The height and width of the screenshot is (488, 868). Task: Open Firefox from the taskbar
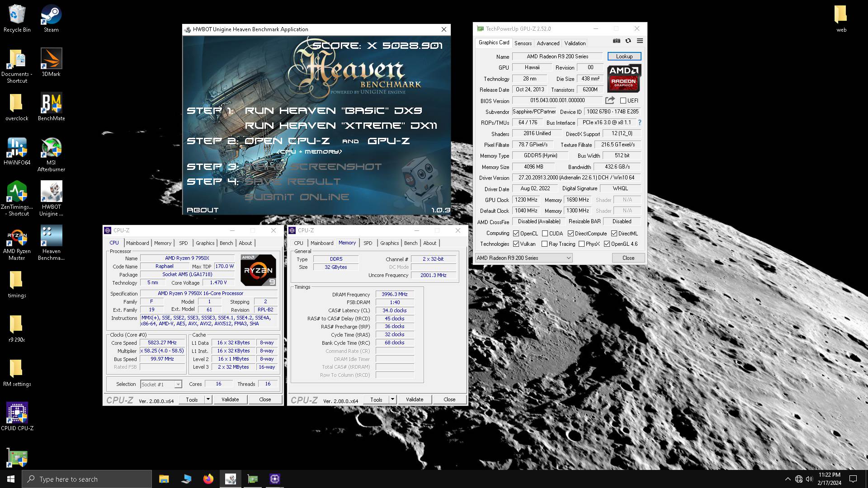pyautogui.click(x=208, y=479)
